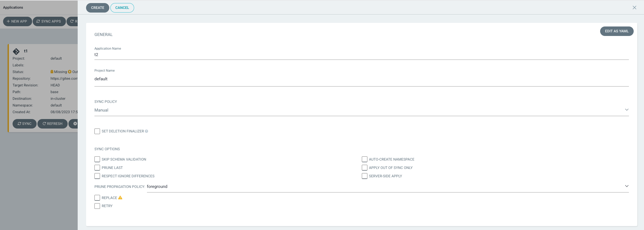Click the base path value
Viewport: 644px width, 230px height.
[x=54, y=92]
